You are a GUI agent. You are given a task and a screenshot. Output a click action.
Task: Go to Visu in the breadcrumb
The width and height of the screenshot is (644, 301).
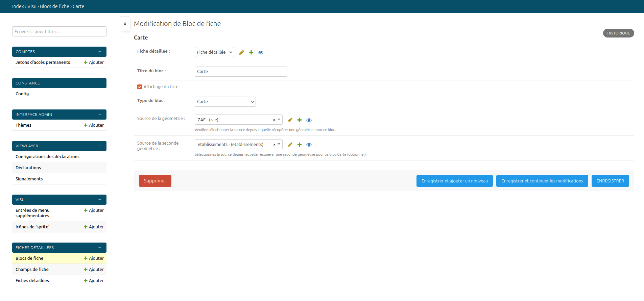(32, 6)
